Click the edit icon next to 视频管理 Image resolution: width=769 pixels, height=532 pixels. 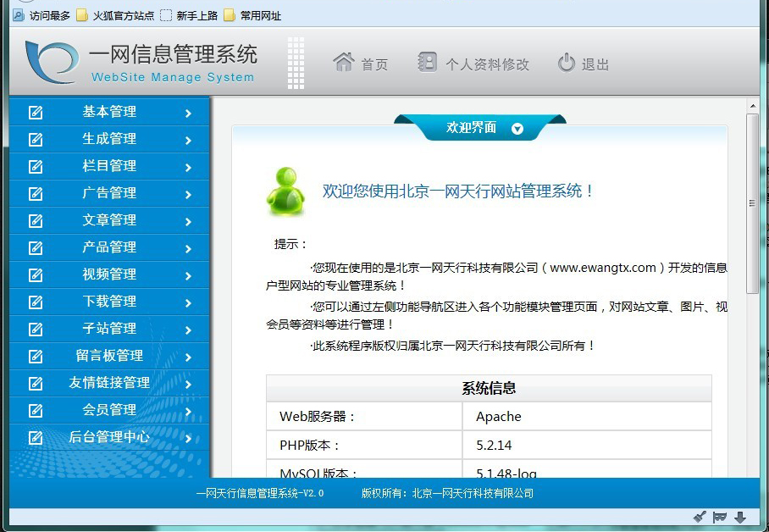click(35, 274)
